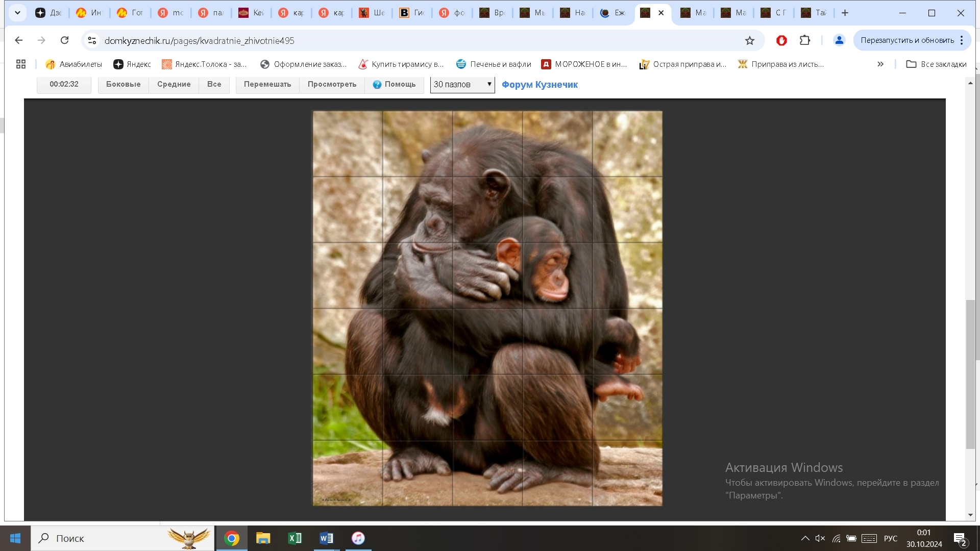Preview the image with 'Просмотреть'
This screenshot has width=980, height=551.
tap(332, 84)
